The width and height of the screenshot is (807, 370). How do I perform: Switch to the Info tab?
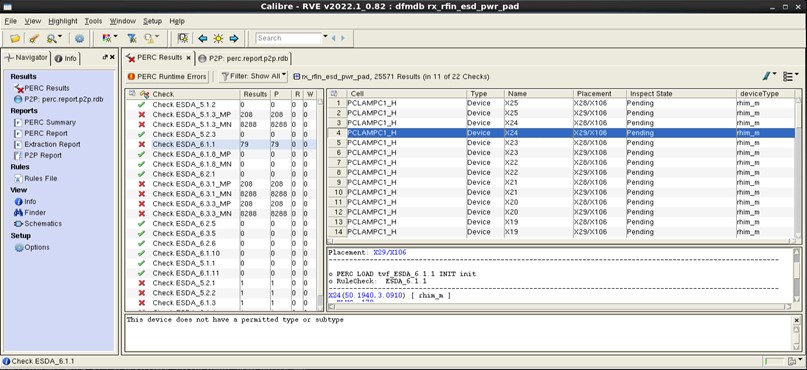66,58
